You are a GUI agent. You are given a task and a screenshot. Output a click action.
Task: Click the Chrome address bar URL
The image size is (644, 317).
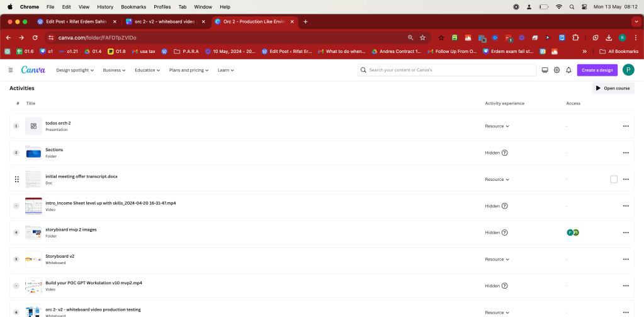[98, 38]
